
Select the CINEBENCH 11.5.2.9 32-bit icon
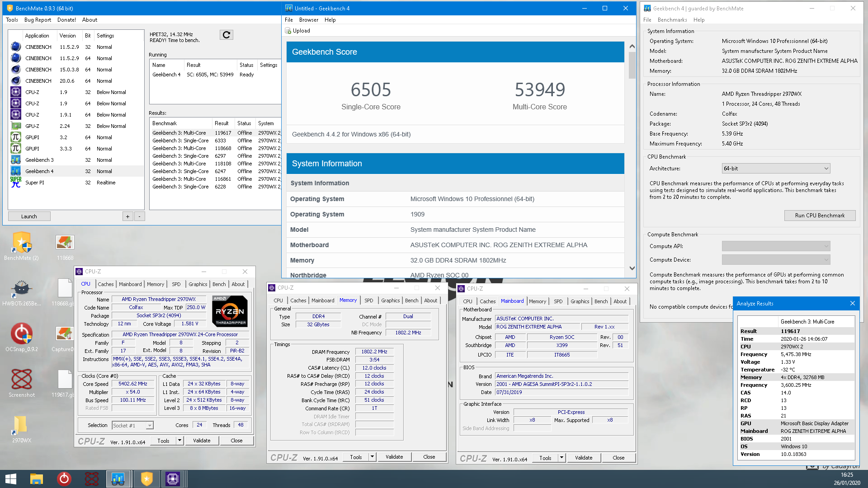coord(16,47)
